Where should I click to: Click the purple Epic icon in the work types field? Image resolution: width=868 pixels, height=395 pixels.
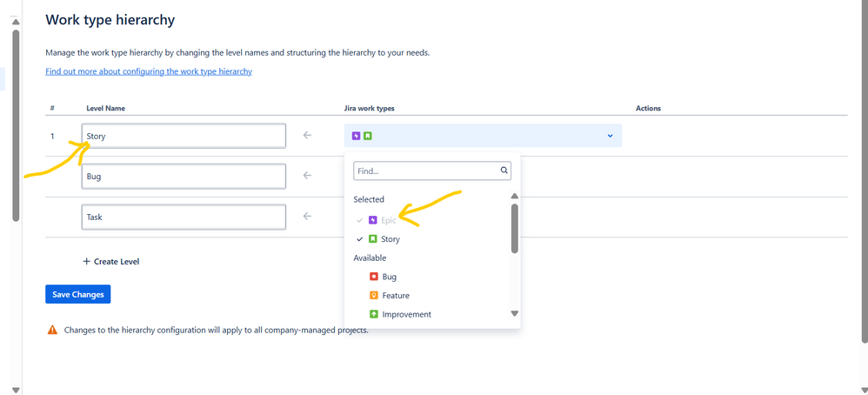click(356, 136)
